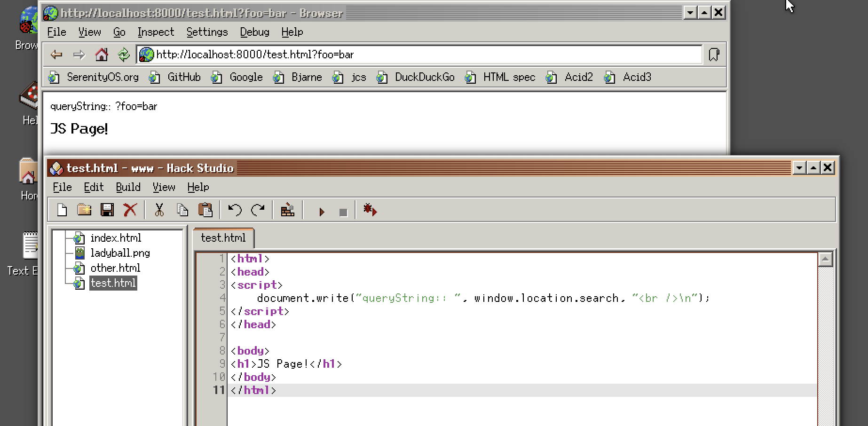This screenshot has width=868, height=426.
Task: Undo the last edit in Hack Studio
Action: point(235,210)
